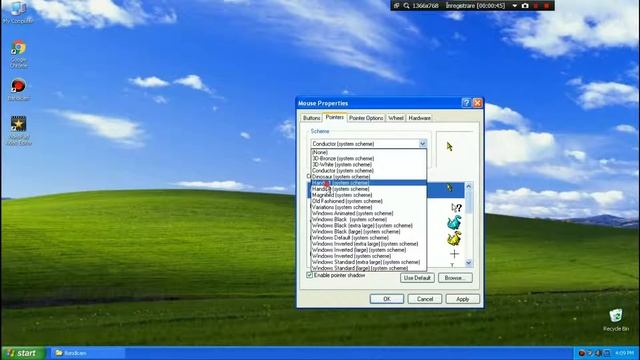The height and width of the screenshot is (360, 640).
Task: Close the Mouse Properties dialog
Action: [x=477, y=103]
